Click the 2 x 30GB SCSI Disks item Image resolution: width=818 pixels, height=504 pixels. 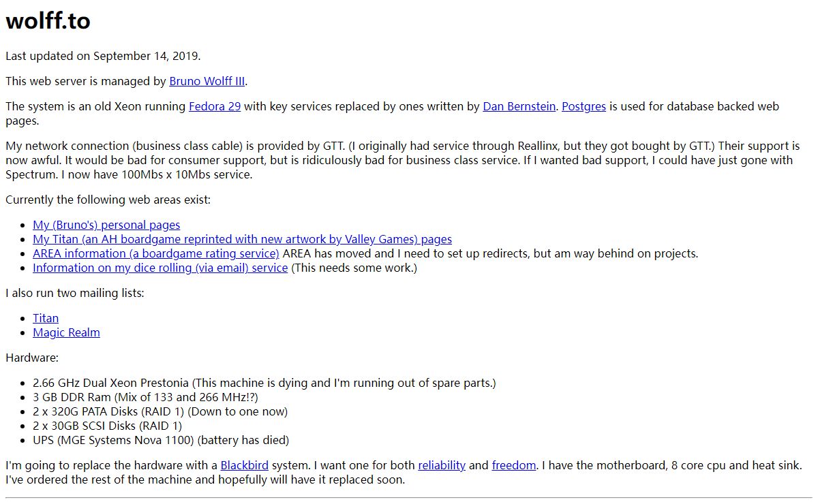click(x=108, y=426)
